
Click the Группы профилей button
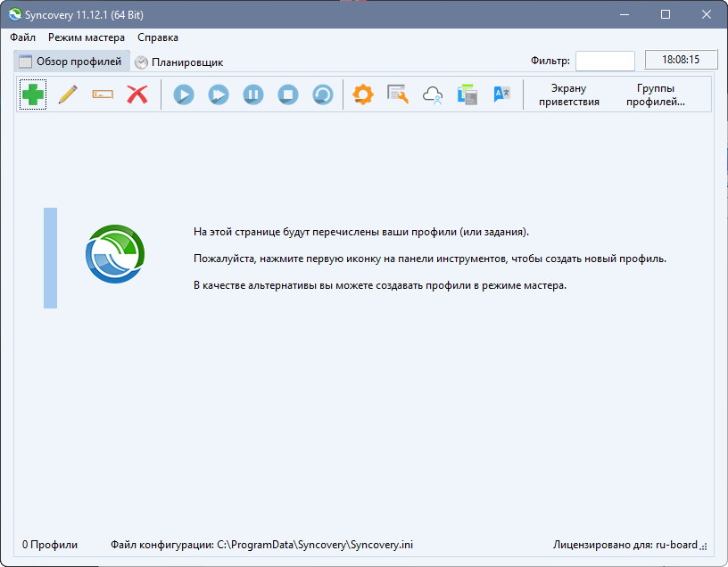(x=656, y=94)
